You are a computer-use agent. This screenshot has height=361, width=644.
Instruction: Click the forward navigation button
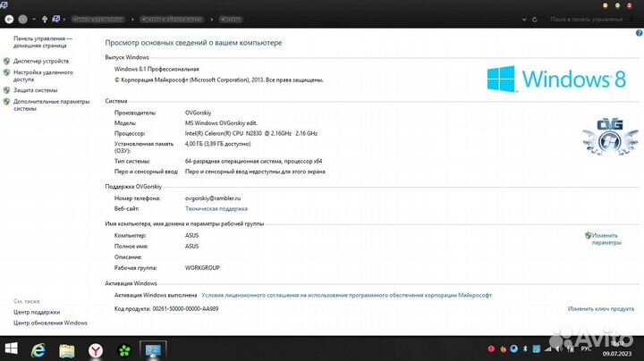pos(23,20)
